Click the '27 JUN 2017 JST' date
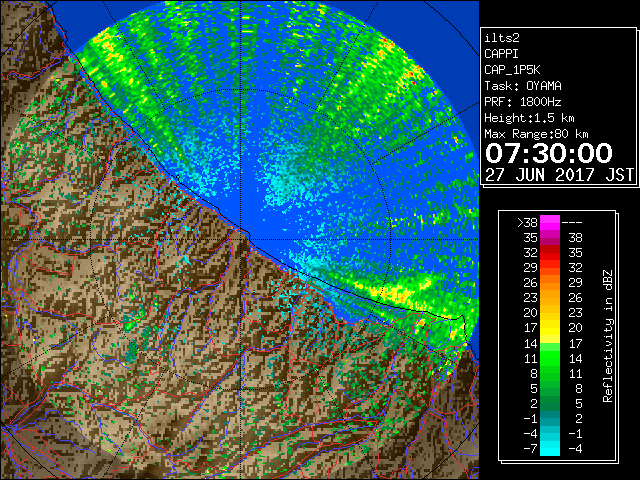 pos(559,175)
